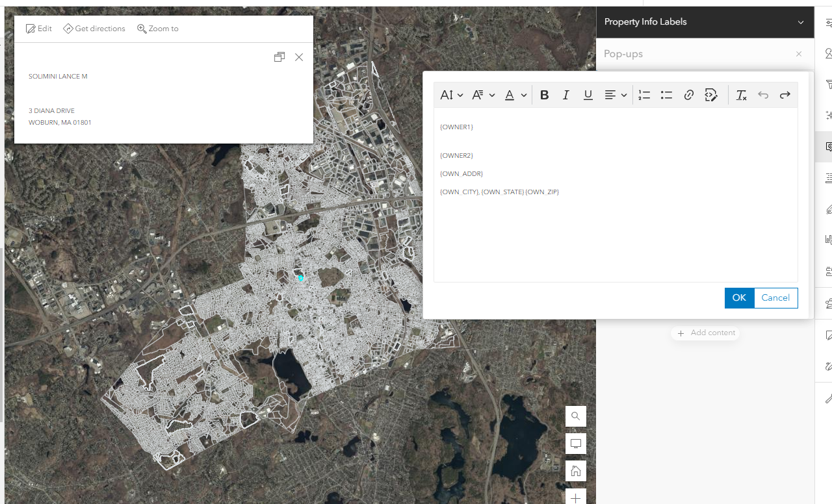Toggle underline formatting in text editor

(588, 95)
